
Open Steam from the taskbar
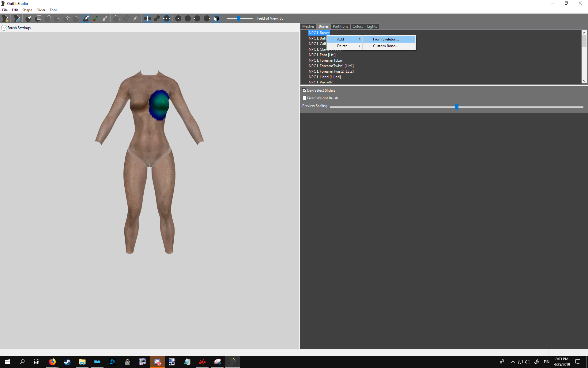[x=67, y=362]
